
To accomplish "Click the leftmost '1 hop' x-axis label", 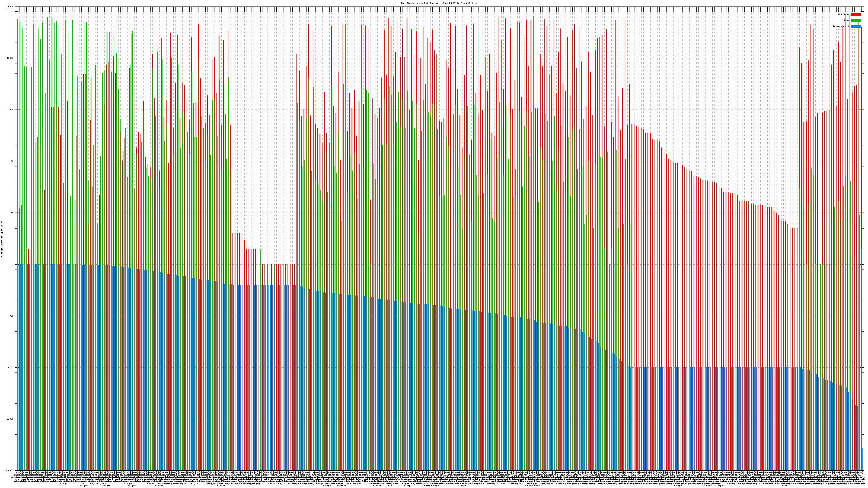I will click(x=63, y=484).
